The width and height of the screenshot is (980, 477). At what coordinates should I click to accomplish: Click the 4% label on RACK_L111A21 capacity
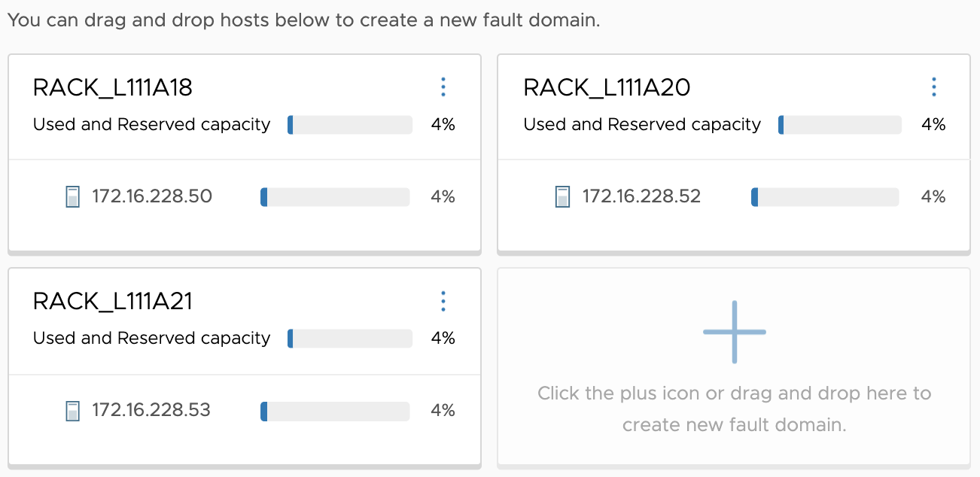444,338
